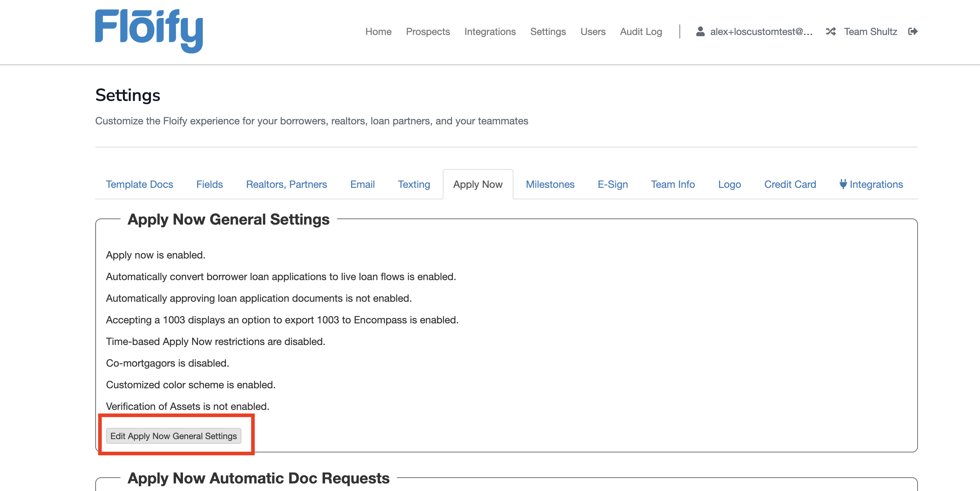Click 'Accepting a 1003 displays an option' line
This screenshot has height=491, width=980.
coord(282,320)
